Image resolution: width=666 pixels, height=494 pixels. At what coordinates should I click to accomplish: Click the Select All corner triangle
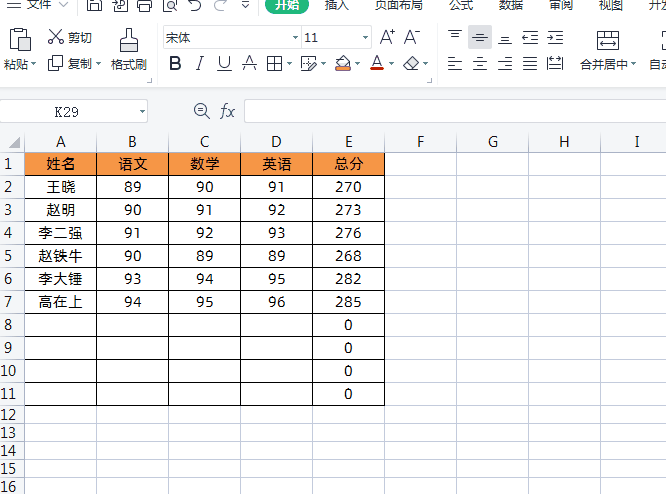pos(14,142)
